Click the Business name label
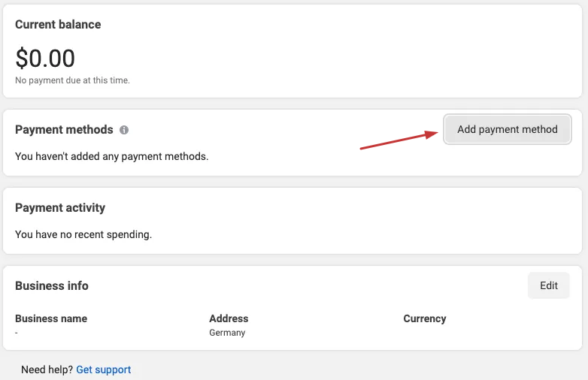Screen dimensions: 588x380 [x=51, y=318]
